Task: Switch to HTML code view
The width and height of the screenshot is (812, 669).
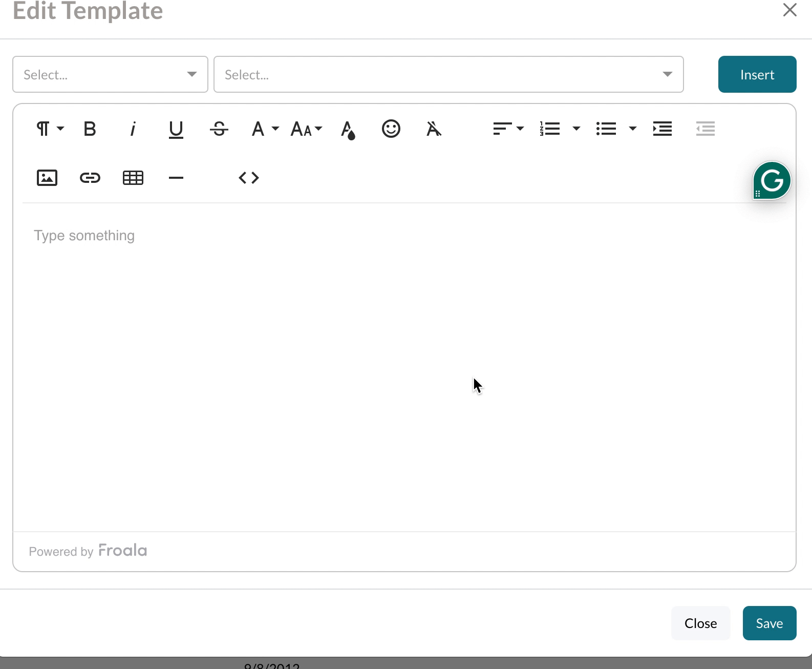Action: point(249,178)
